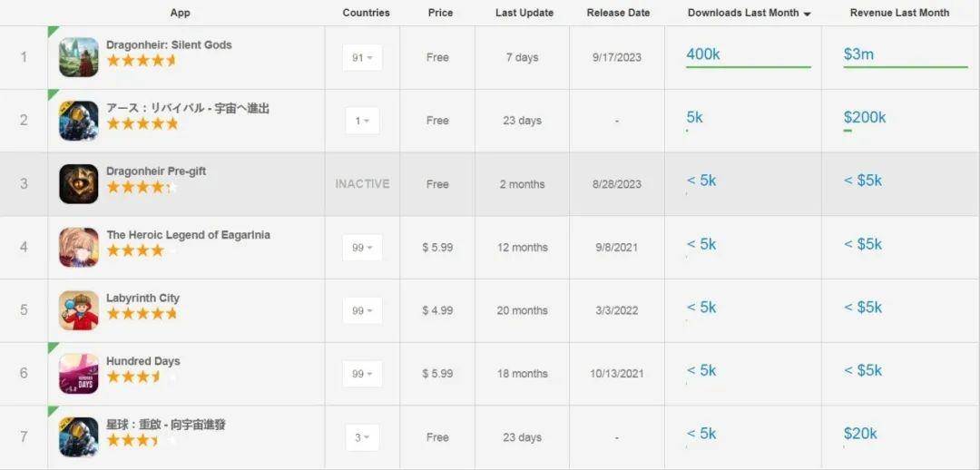980x470 pixels.
Task: Click the Hundred Days app icon
Action: coord(79,374)
